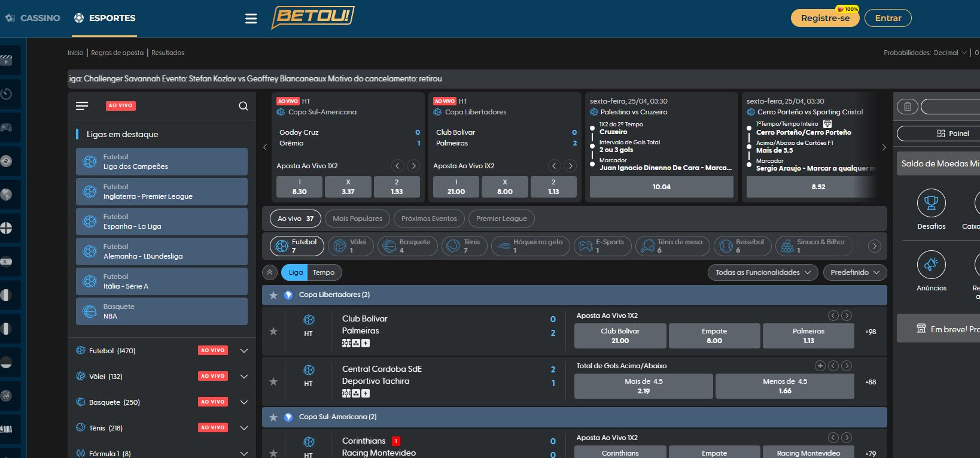
Task: Click the search field in right bet slip panel
Action: tap(950, 107)
